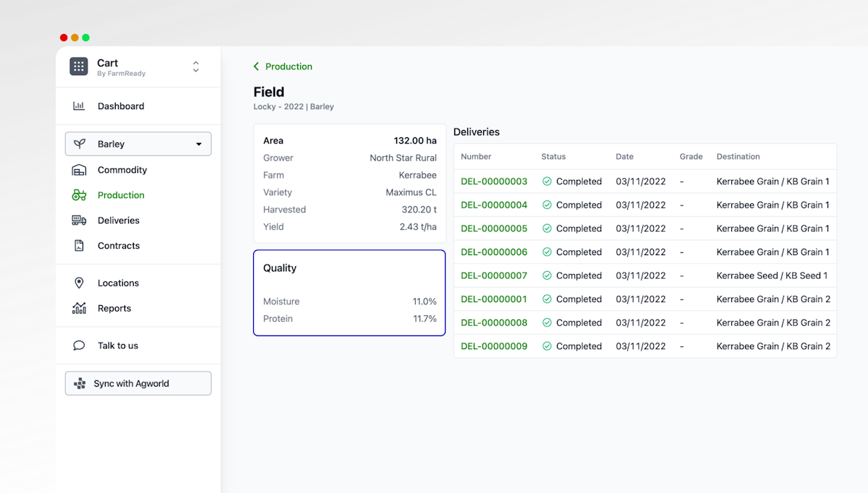Click the Locations pin icon

pyautogui.click(x=79, y=283)
